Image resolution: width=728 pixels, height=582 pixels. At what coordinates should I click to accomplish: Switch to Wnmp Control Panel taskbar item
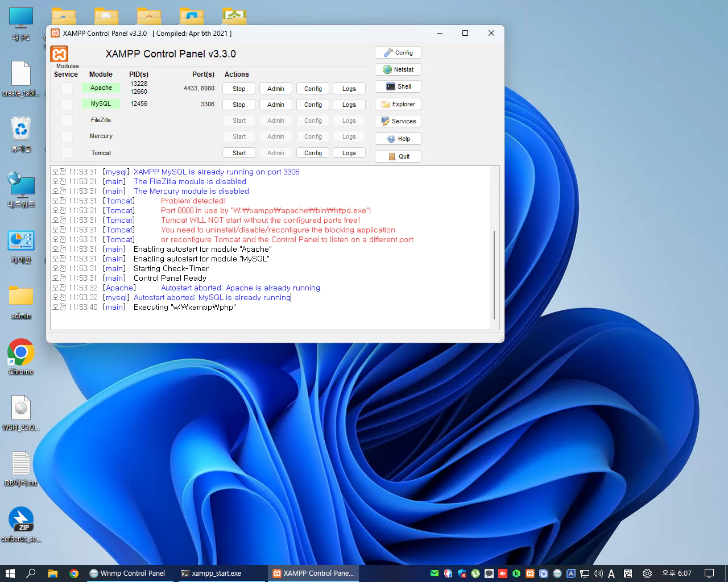tap(128, 573)
